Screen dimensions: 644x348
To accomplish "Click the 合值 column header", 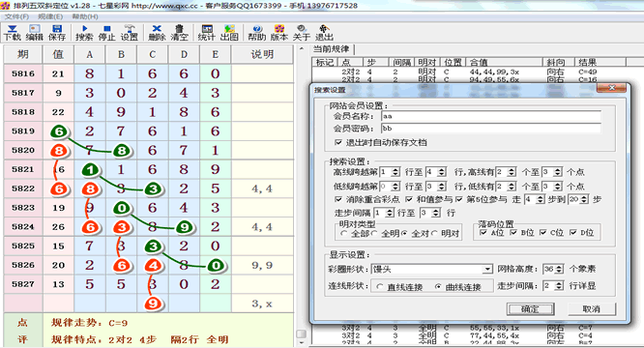I will coord(505,62).
